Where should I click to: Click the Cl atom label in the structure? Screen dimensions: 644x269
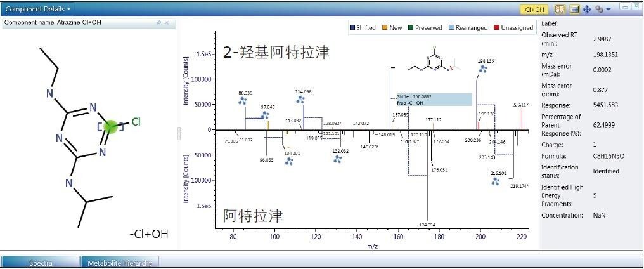pyautogui.click(x=136, y=122)
